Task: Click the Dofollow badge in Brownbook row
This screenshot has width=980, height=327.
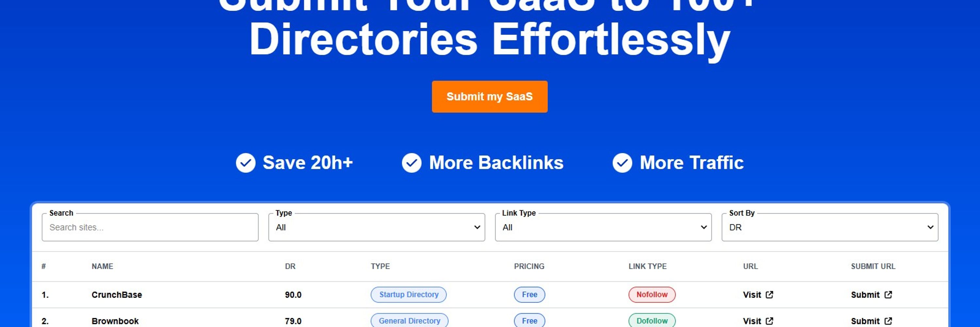Action: [652, 321]
